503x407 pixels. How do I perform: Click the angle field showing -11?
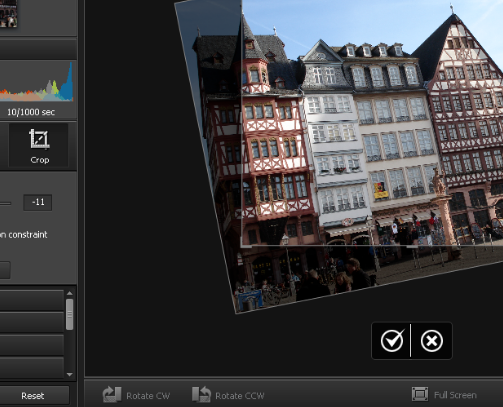pyautogui.click(x=38, y=202)
